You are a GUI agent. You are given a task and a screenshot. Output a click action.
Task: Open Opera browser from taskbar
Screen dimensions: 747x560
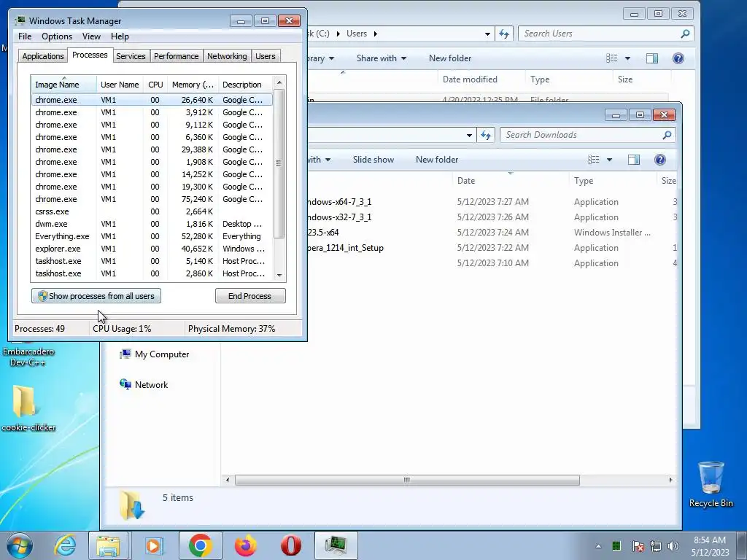pos(290,545)
